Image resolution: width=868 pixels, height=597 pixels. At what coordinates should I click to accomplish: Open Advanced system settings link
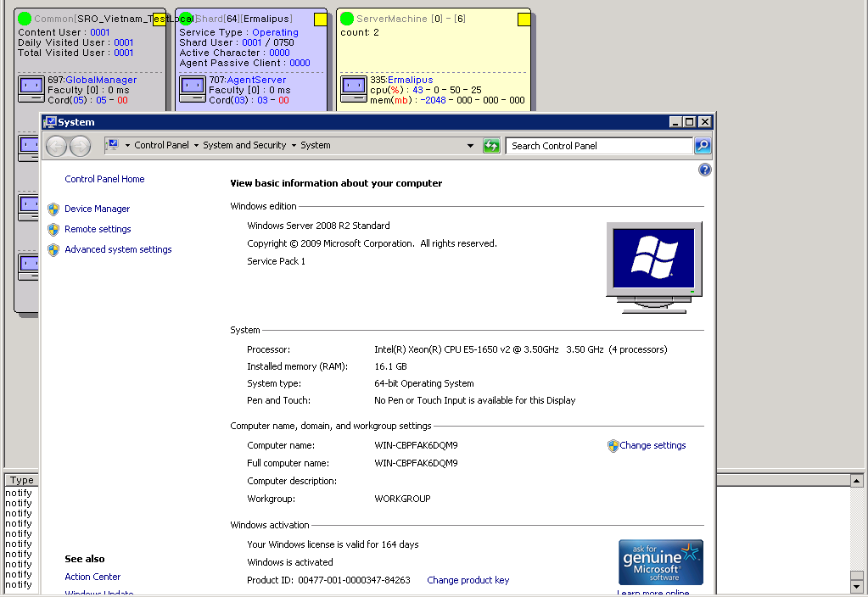tap(118, 249)
